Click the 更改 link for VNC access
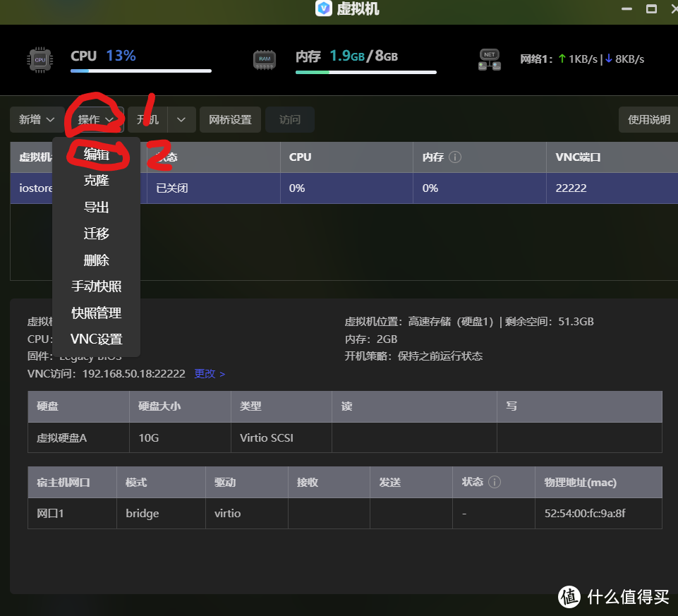 (x=205, y=373)
